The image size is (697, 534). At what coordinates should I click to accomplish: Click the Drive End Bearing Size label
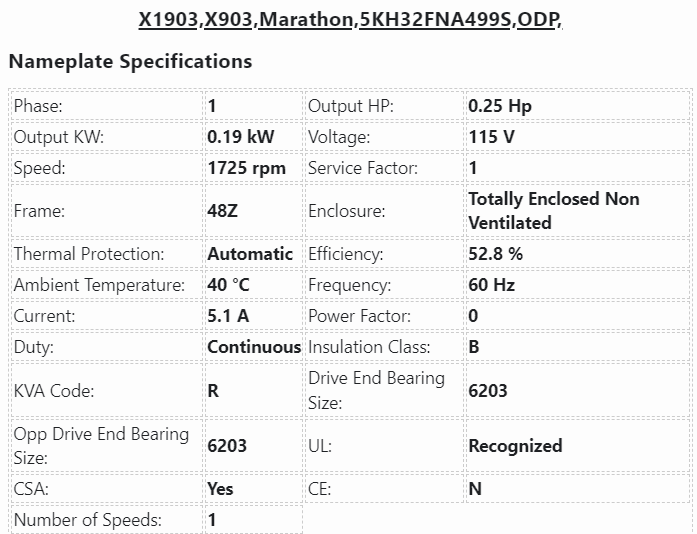[376, 390]
